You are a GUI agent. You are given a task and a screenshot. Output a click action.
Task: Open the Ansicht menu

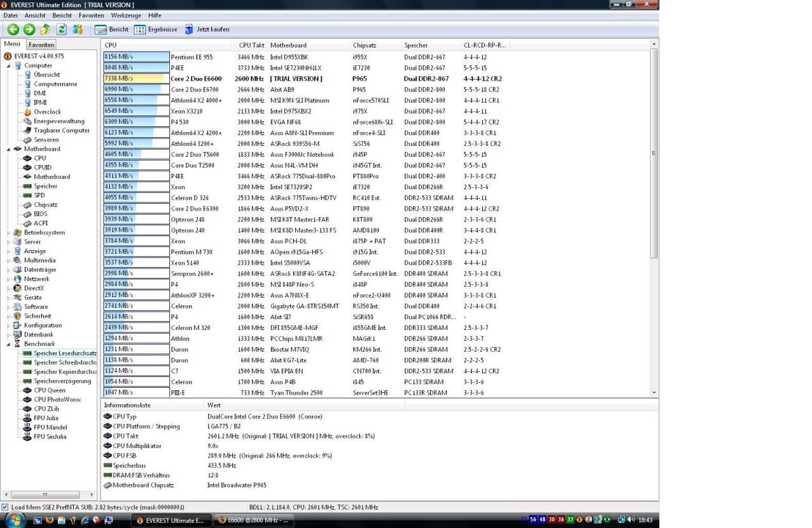[x=36, y=15]
